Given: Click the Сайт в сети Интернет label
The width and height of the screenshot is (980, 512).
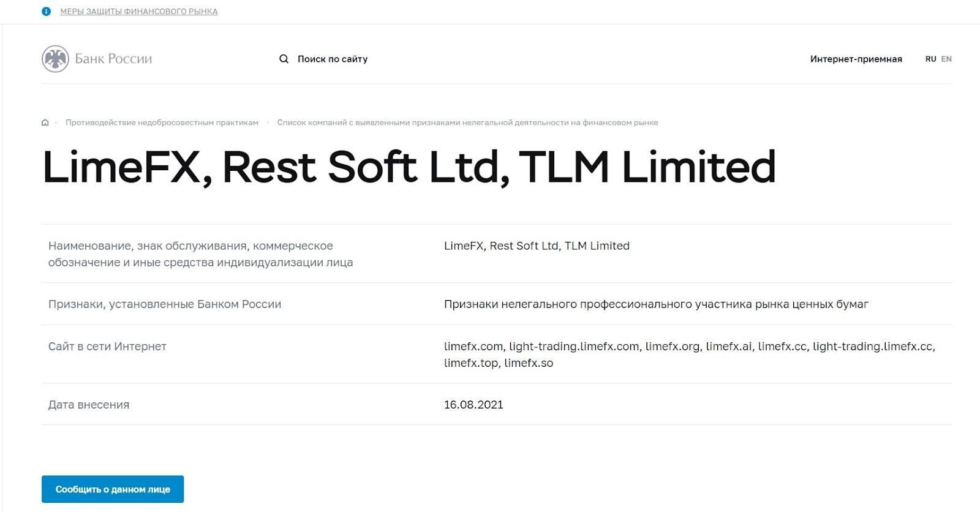Looking at the screenshot, I should (107, 346).
